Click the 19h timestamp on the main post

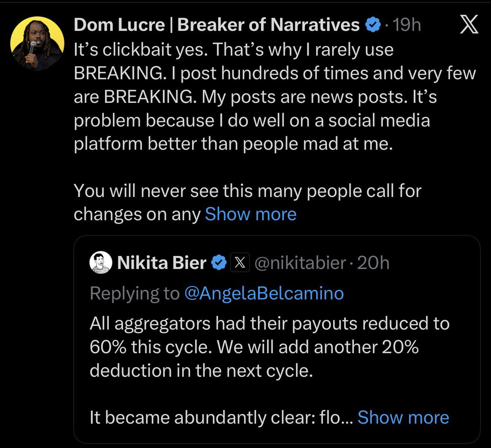click(407, 25)
